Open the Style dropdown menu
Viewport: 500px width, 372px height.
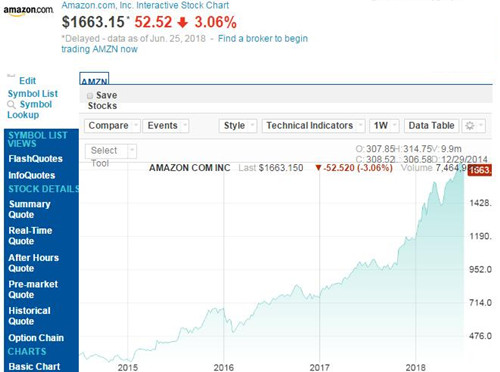(x=238, y=126)
